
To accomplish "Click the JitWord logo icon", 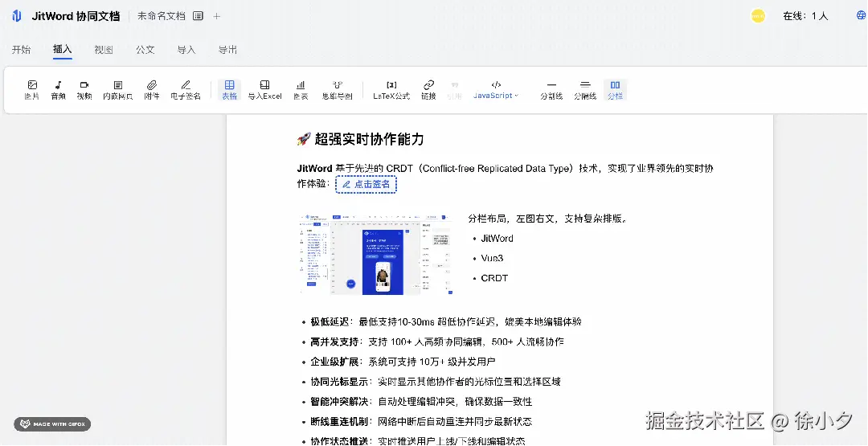I will (x=17, y=16).
